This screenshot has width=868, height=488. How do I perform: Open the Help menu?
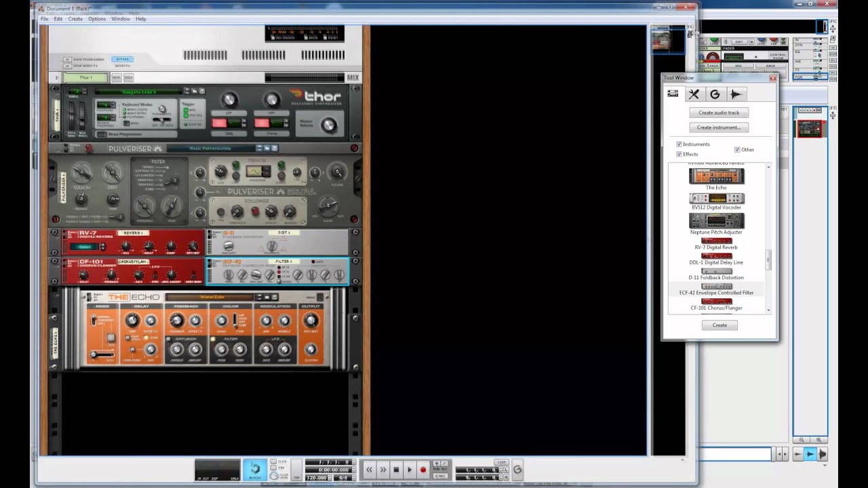tap(141, 19)
